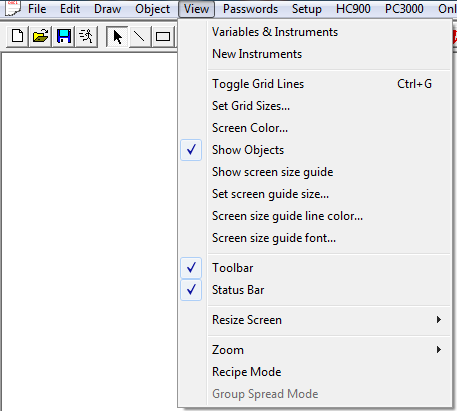Viewport: 457px width, 411px height.
Task: Uncheck Show Objects
Action: (315, 150)
